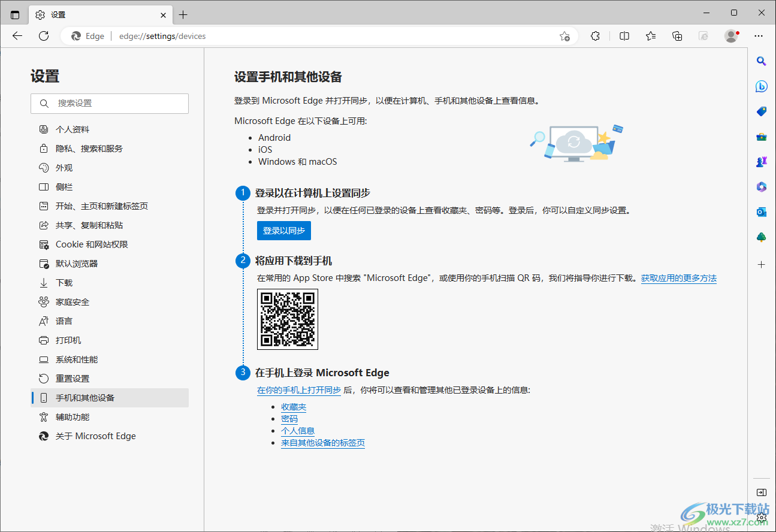Click the 搜索设置 search field
The width and height of the screenshot is (776, 532).
110,103
